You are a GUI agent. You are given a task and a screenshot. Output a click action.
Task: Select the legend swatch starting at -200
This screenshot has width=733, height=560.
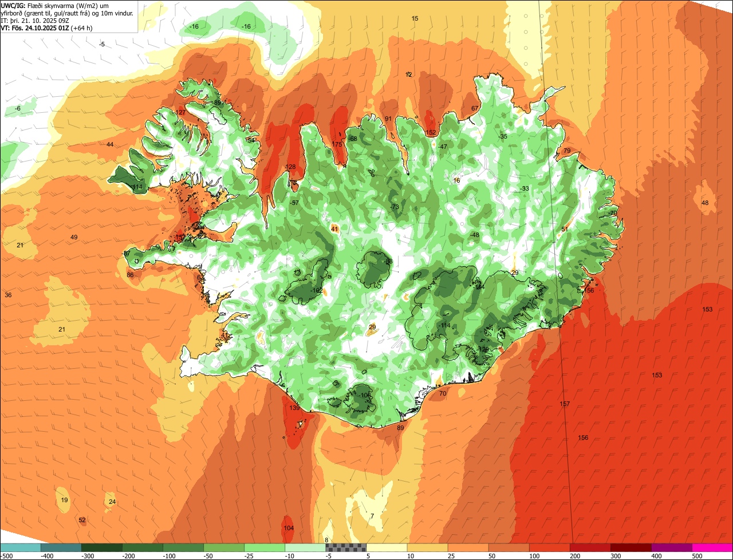tap(143, 547)
